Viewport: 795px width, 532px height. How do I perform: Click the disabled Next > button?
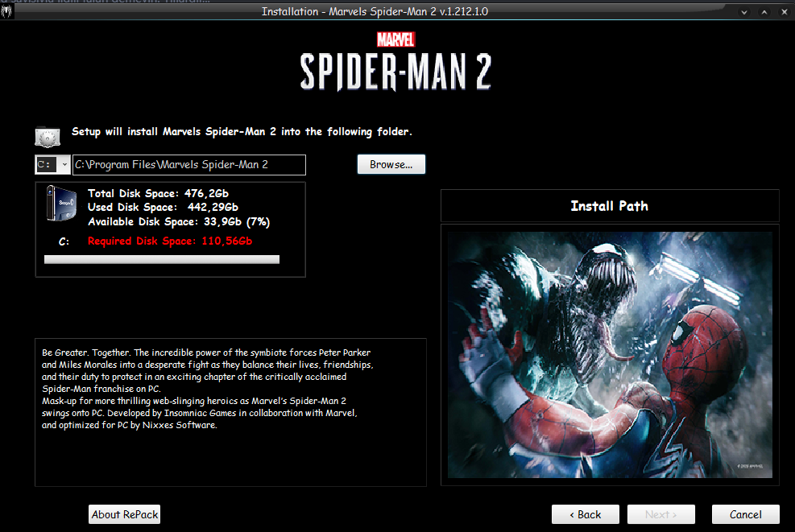[660, 514]
